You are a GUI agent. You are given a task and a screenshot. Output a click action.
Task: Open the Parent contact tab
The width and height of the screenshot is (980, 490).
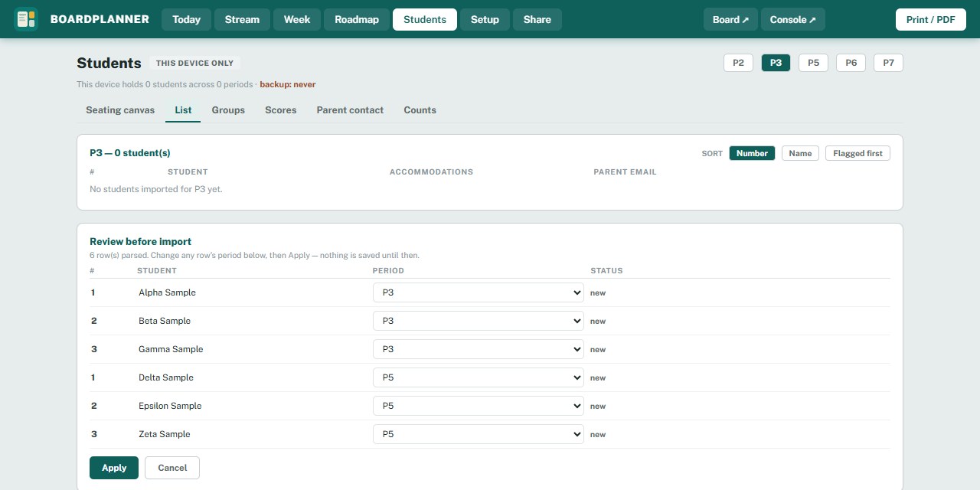[350, 110]
